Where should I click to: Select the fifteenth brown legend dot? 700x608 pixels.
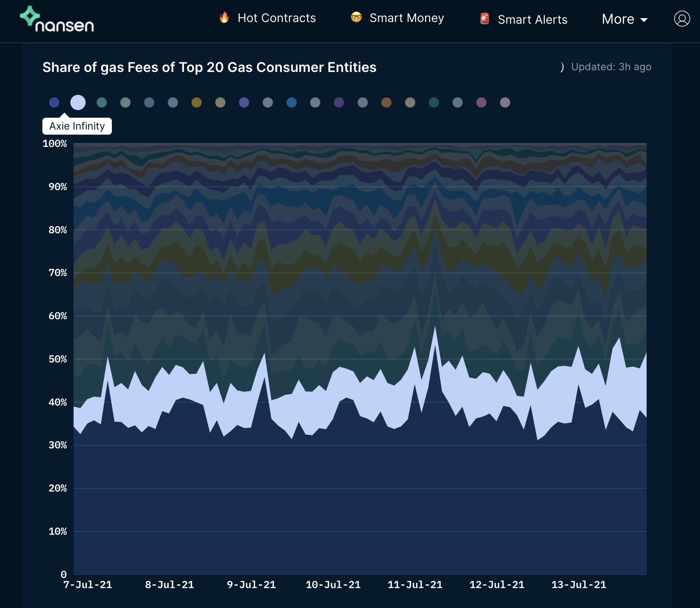point(386,102)
